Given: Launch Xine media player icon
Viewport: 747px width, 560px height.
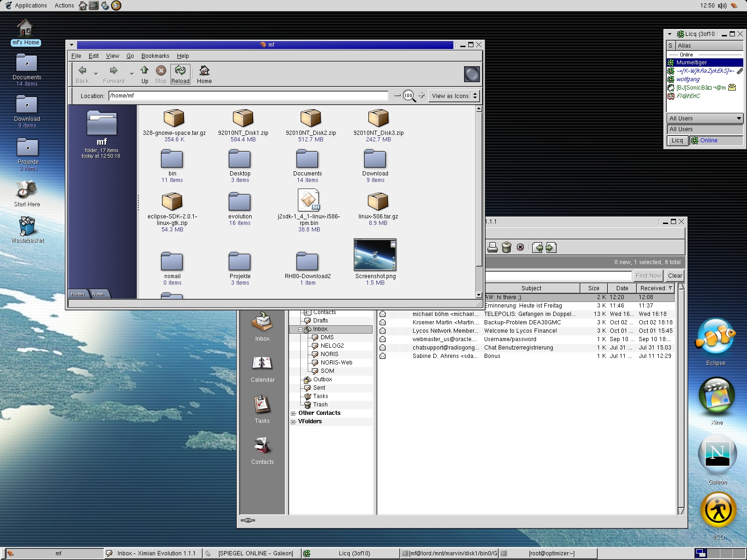Looking at the screenshot, I should (717, 397).
